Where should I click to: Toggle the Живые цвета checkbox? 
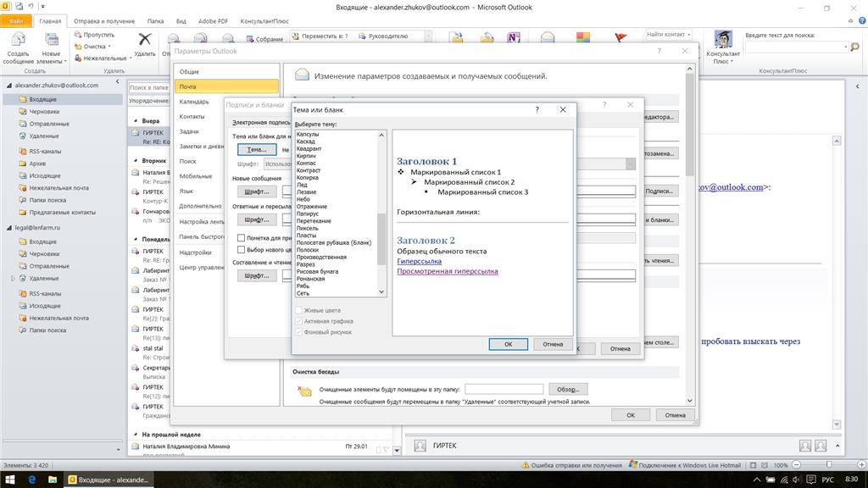tap(299, 310)
